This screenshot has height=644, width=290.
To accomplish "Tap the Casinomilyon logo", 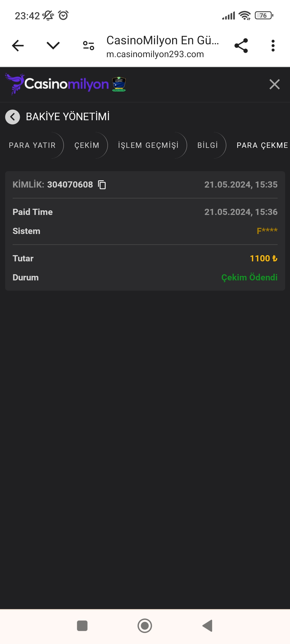I will [57, 84].
